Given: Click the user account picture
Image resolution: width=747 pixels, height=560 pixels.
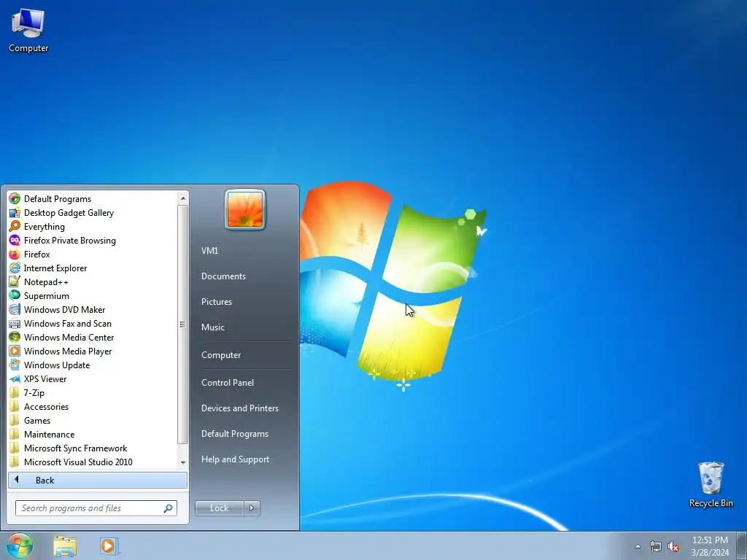Looking at the screenshot, I should point(245,209).
